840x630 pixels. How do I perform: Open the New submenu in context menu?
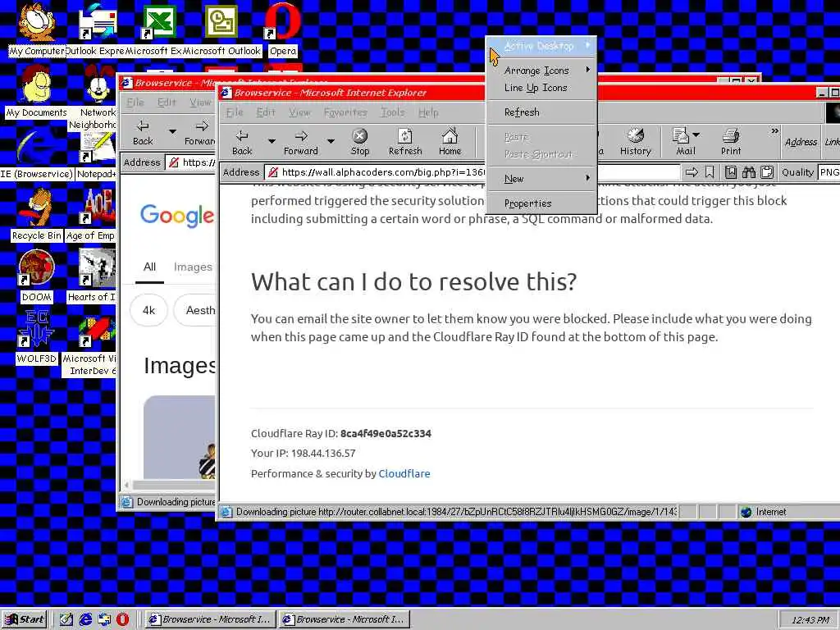point(541,178)
